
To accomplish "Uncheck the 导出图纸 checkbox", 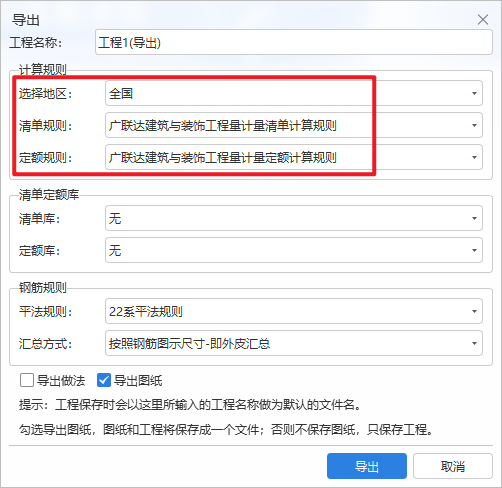I will tap(104, 380).
